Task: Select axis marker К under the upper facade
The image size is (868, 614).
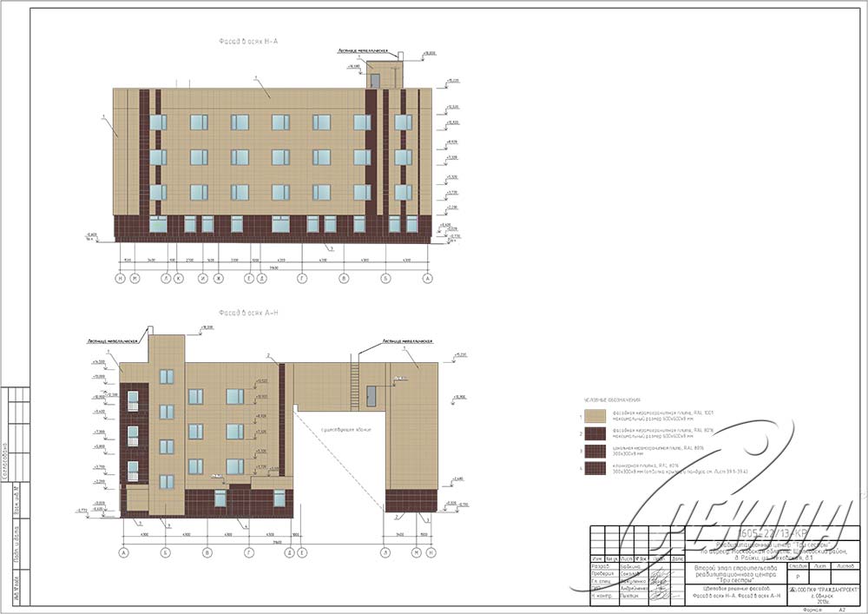Action: point(178,279)
